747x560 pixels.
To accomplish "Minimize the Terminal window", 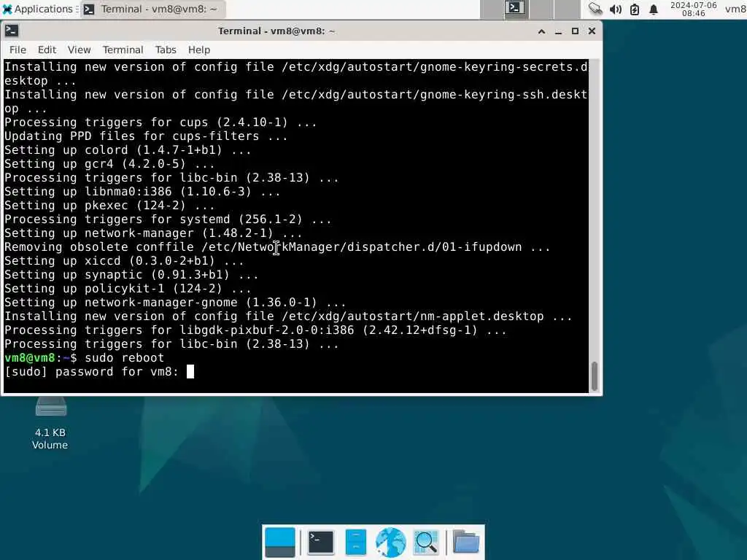I will click(x=558, y=31).
